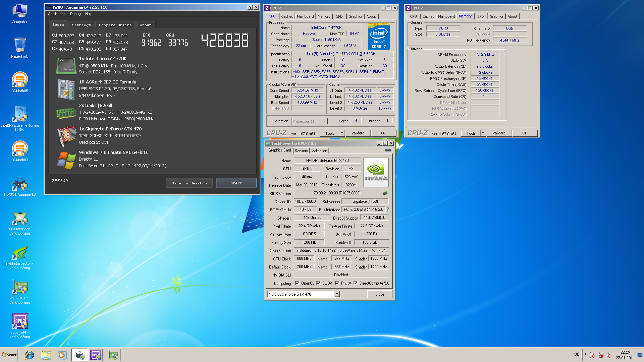This screenshot has height=362, width=644.
Task: Open the D3DOverrider shortcut icon
Action: 20,223
